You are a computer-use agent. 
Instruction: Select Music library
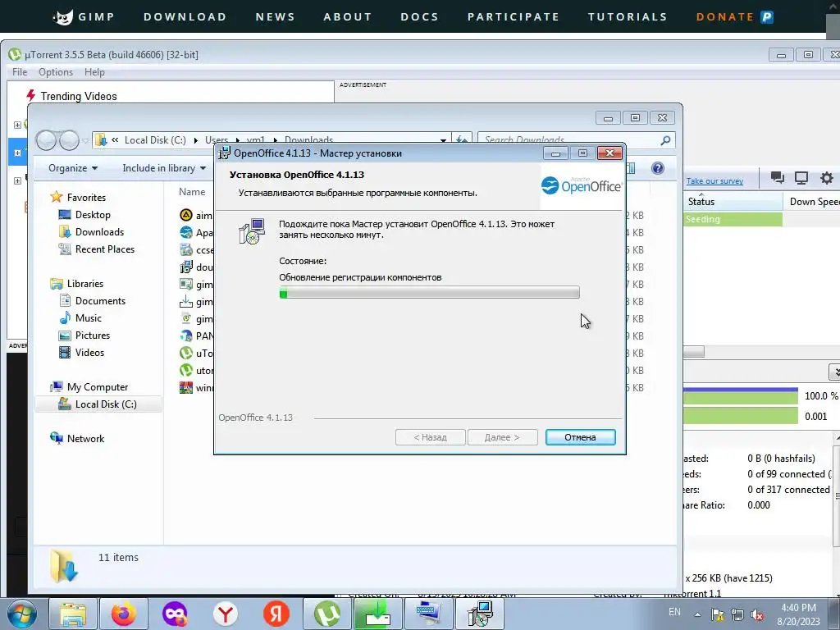click(x=89, y=317)
